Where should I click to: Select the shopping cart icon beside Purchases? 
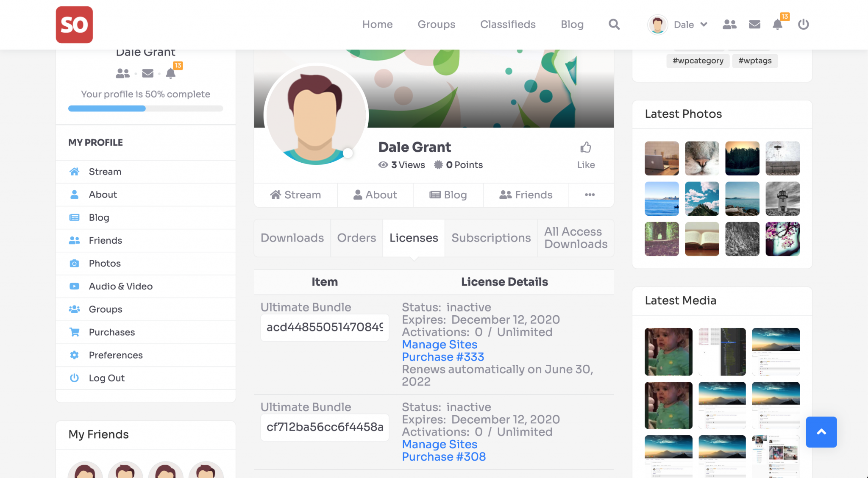(74, 332)
